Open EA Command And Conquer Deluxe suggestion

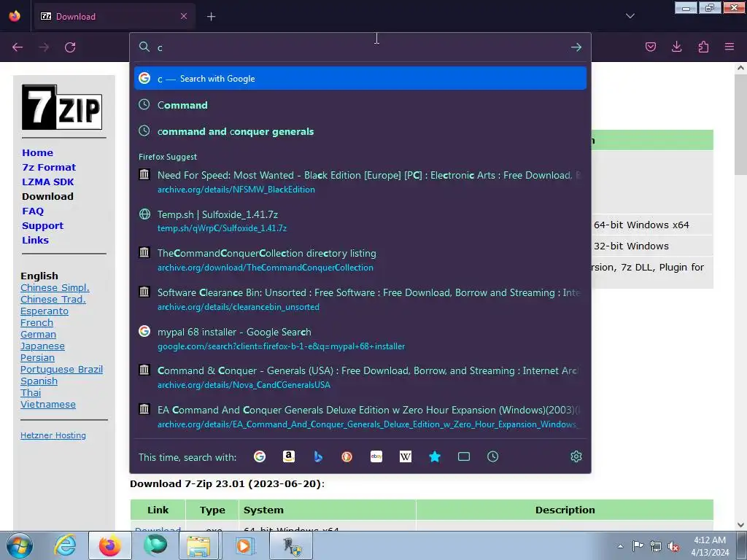360,416
